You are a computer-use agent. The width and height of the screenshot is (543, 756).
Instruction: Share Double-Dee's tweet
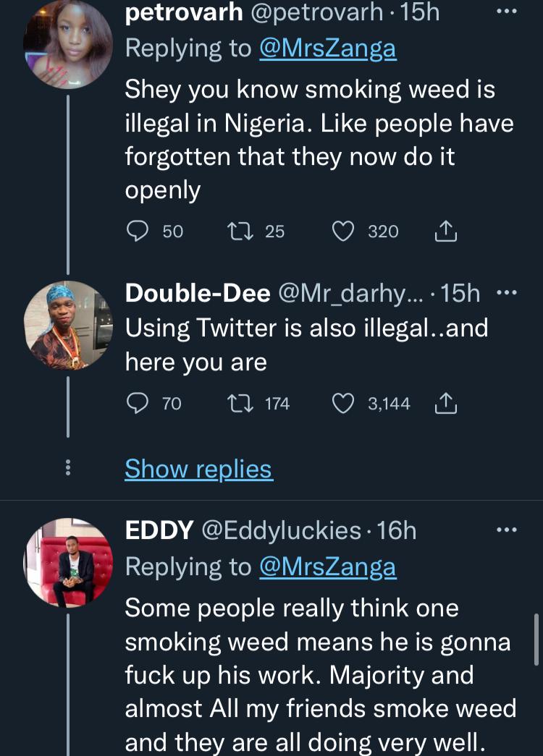[x=446, y=403]
